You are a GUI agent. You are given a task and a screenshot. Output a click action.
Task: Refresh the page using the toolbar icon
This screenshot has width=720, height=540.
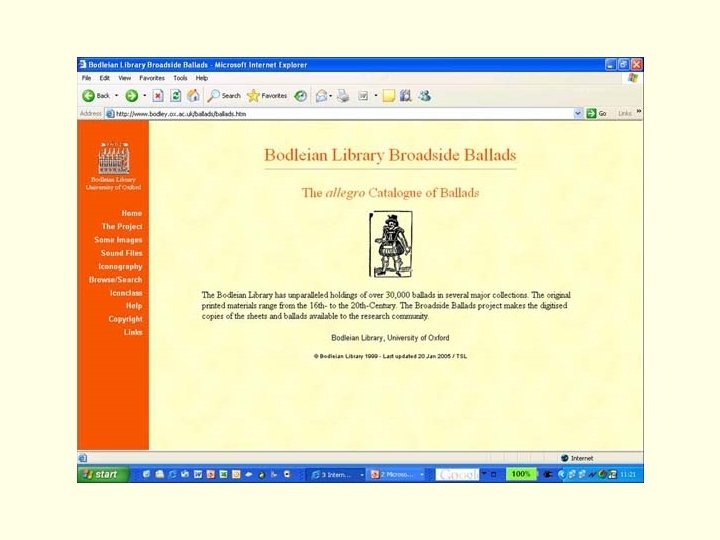pyautogui.click(x=175, y=96)
